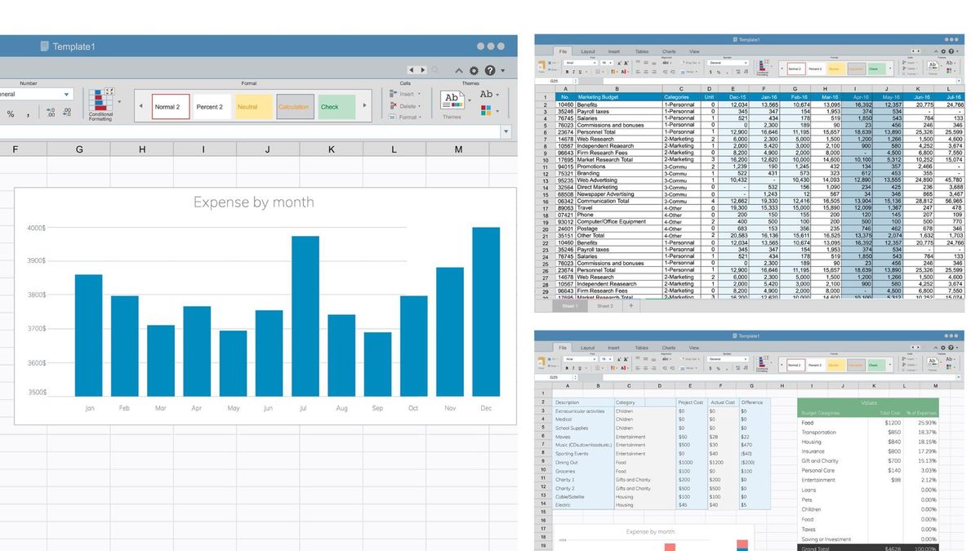The width and height of the screenshot is (980, 551).
Task: Collapse the ribbon with the caret arrow
Action: point(458,71)
